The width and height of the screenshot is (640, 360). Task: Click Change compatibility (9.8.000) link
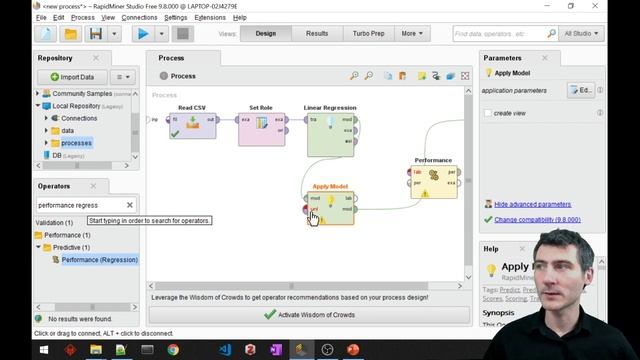(537, 220)
